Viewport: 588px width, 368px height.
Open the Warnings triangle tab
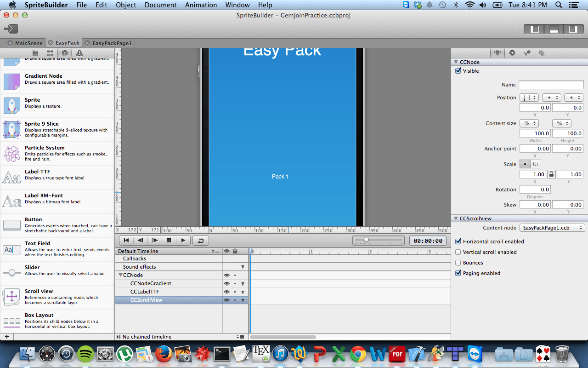[79, 53]
